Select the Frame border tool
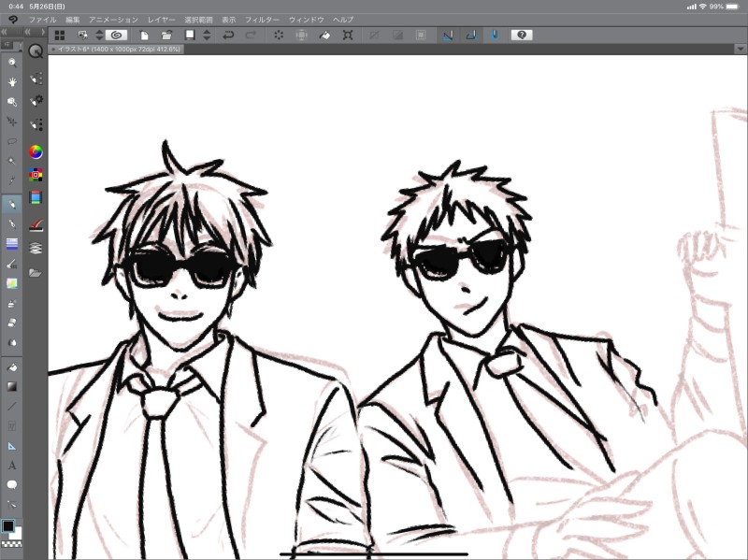The height and width of the screenshot is (560, 748). click(12, 426)
